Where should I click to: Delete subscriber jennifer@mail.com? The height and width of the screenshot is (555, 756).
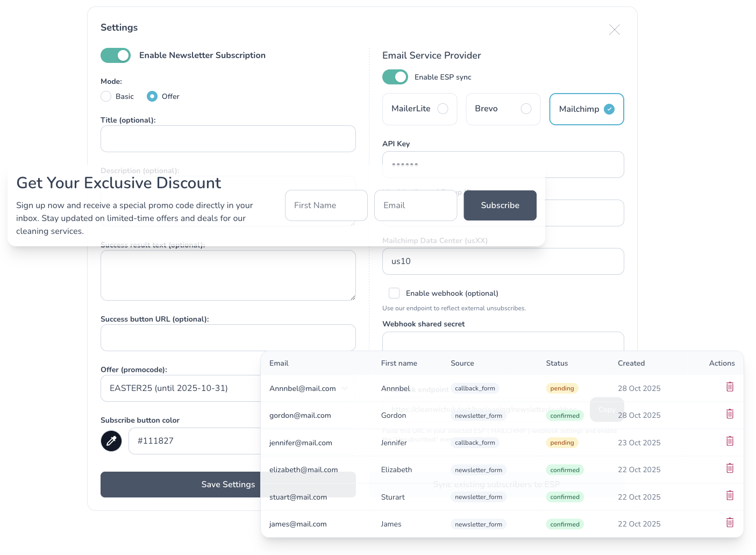(x=730, y=442)
